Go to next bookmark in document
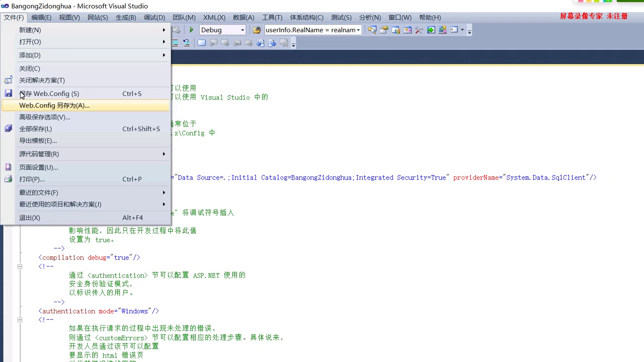 point(272,43)
